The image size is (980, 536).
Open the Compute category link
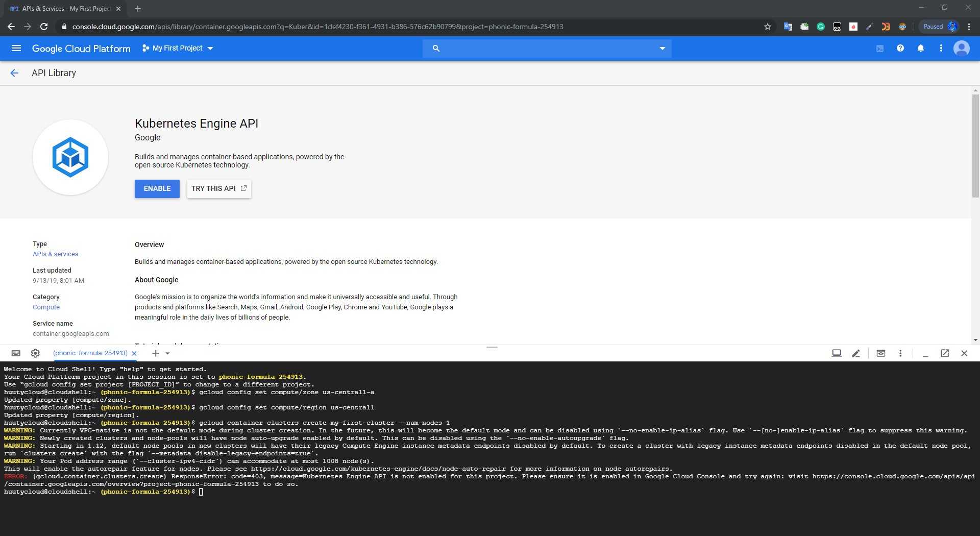[46, 307]
